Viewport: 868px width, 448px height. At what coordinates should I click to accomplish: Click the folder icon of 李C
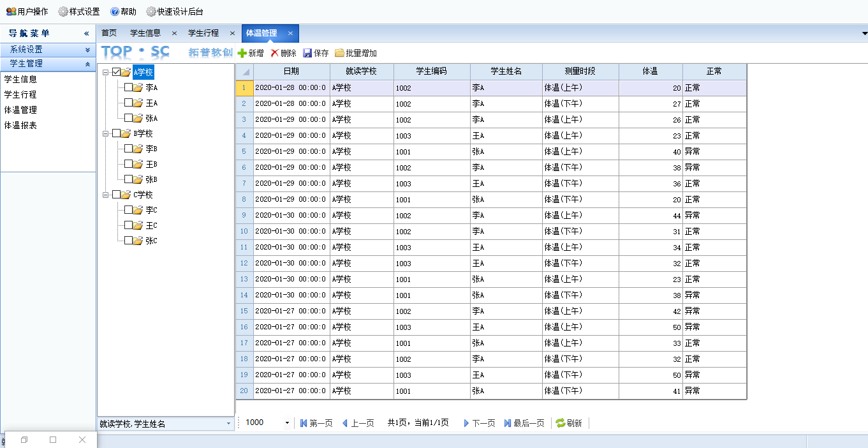(138, 210)
